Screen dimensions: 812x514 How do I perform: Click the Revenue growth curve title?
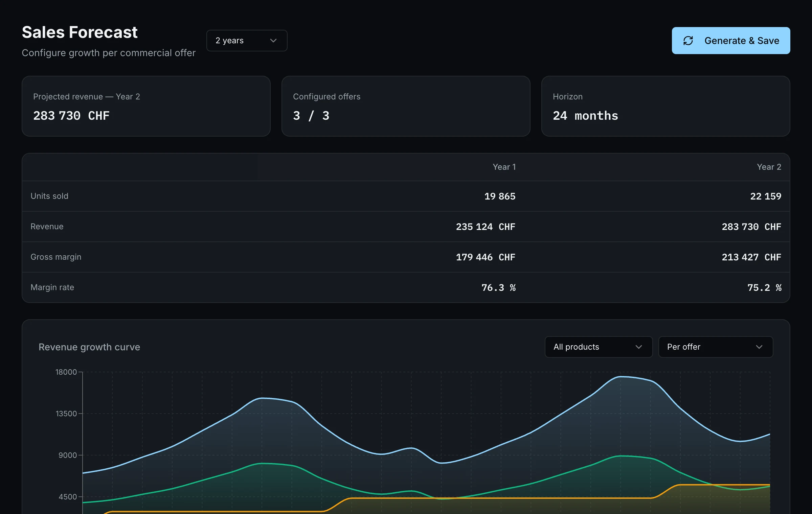coord(89,347)
